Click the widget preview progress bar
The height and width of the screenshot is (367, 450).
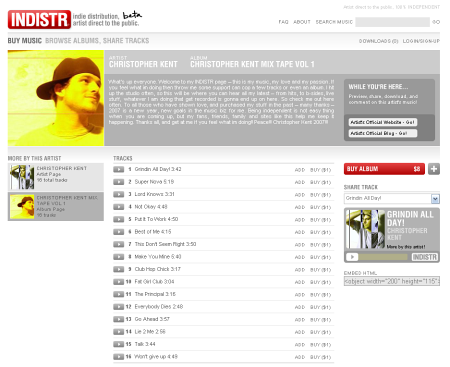point(383,257)
